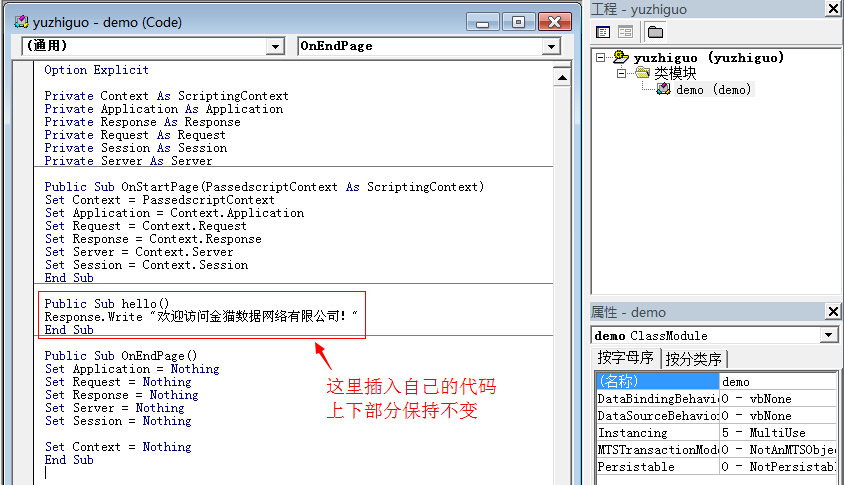Click scroll up arrow in code editor
Viewport: 844px width, 485px height.
click(562, 78)
